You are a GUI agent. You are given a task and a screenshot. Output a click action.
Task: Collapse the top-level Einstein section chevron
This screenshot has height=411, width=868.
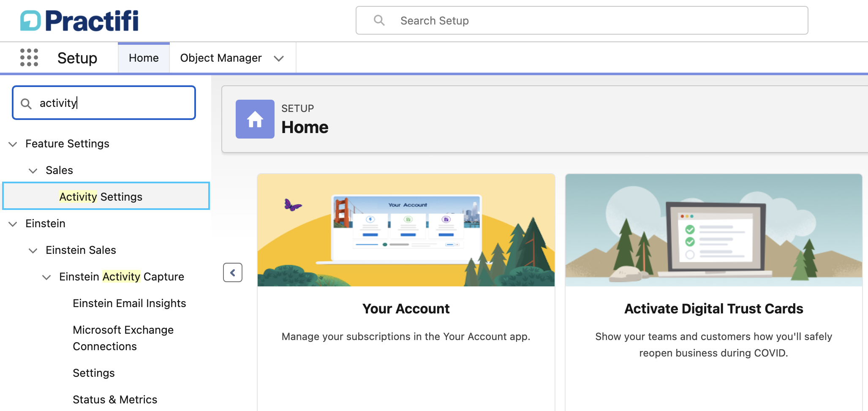point(13,224)
